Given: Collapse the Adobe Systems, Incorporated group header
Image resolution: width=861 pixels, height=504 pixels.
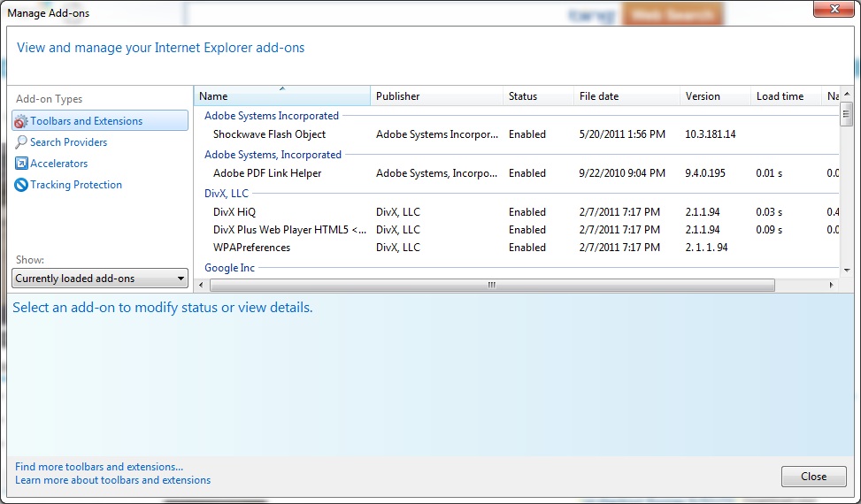Looking at the screenshot, I should [273, 155].
